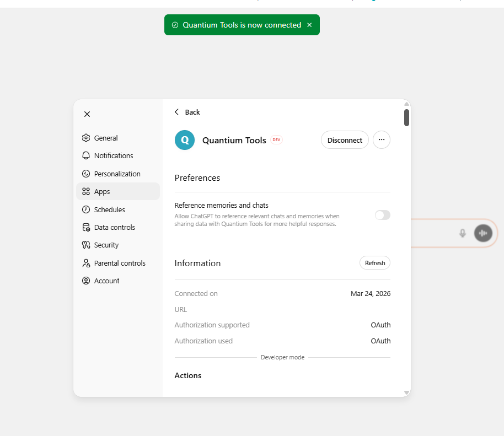
Task: Click the 'Reference memories and chats' label
Action: (222, 205)
